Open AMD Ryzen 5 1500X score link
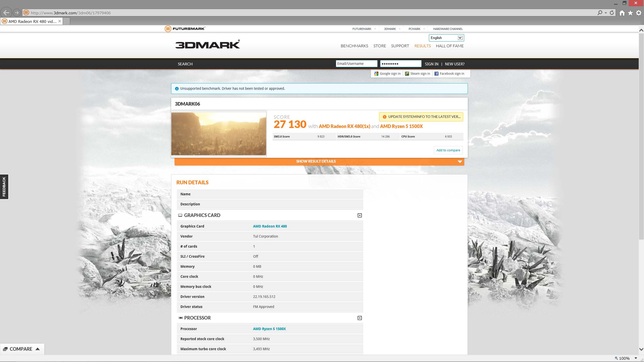 click(x=401, y=126)
